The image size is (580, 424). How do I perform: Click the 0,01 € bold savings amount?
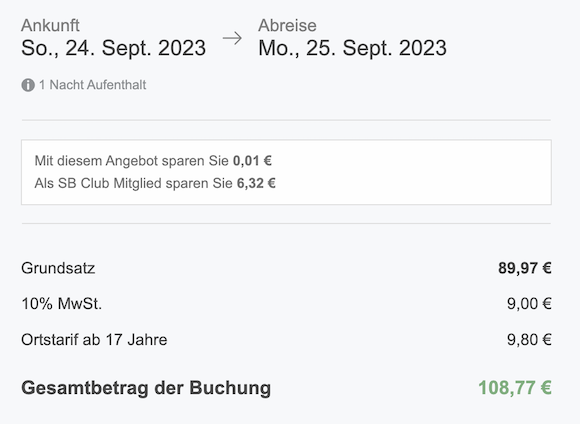(x=252, y=161)
